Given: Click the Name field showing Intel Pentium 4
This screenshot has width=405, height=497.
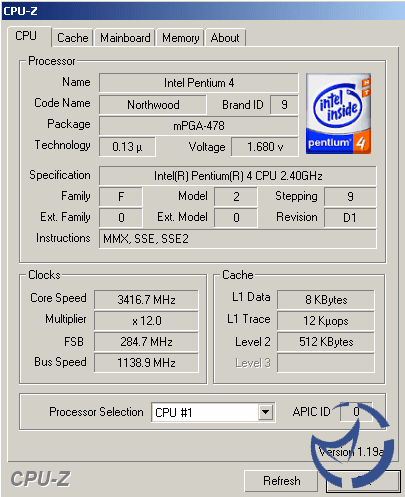Looking at the screenshot, I should point(199,83).
